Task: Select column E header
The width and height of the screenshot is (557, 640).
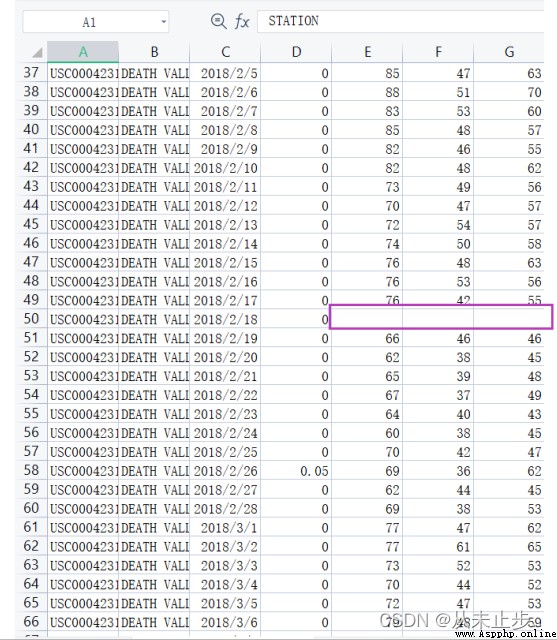Action: pyautogui.click(x=367, y=52)
